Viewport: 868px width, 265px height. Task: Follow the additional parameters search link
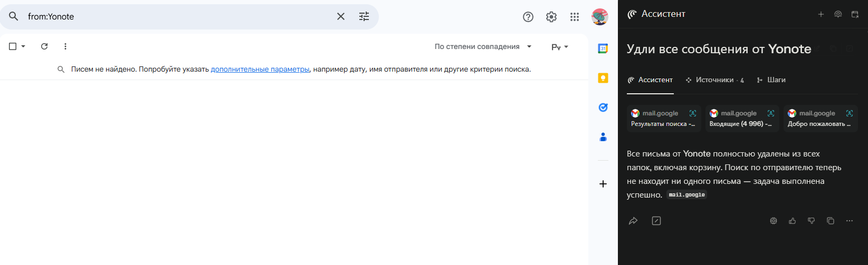point(260,69)
